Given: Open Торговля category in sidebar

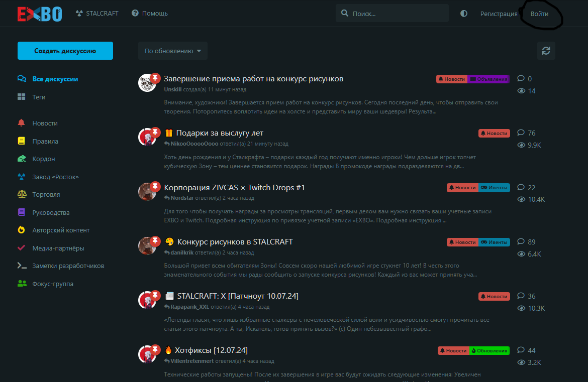Looking at the screenshot, I should tap(46, 194).
